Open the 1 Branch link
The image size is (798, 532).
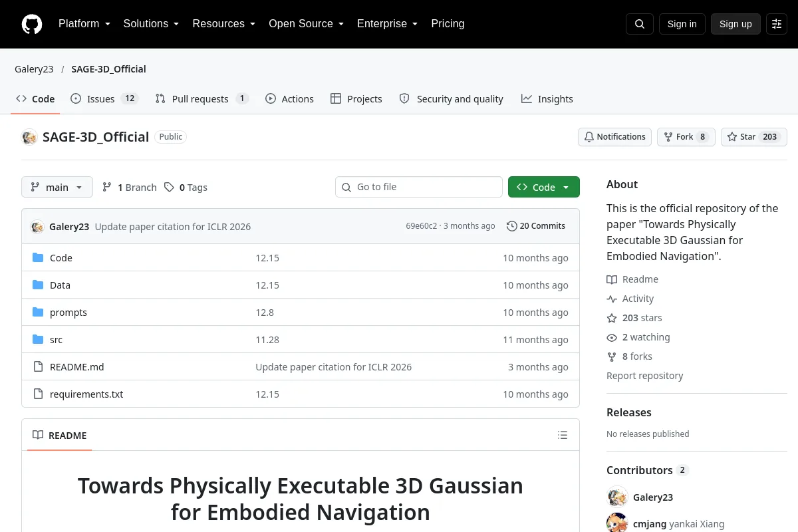pyautogui.click(x=130, y=188)
